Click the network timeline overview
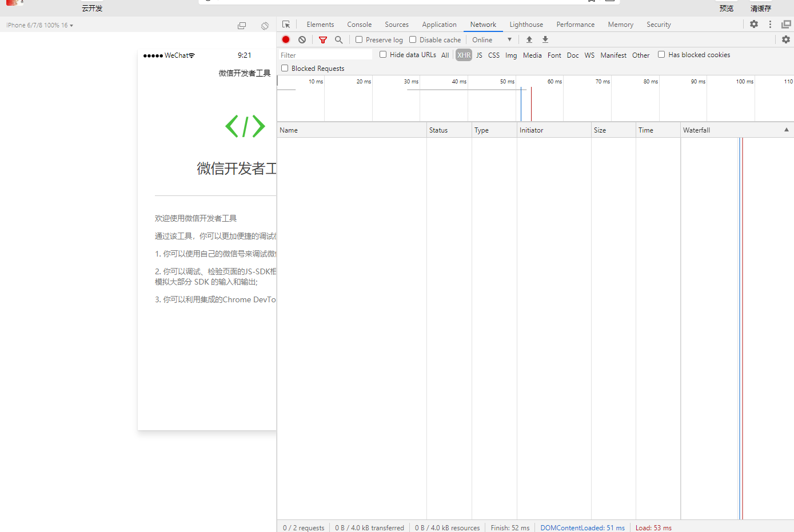The width and height of the screenshot is (794, 532). coord(535,98)
